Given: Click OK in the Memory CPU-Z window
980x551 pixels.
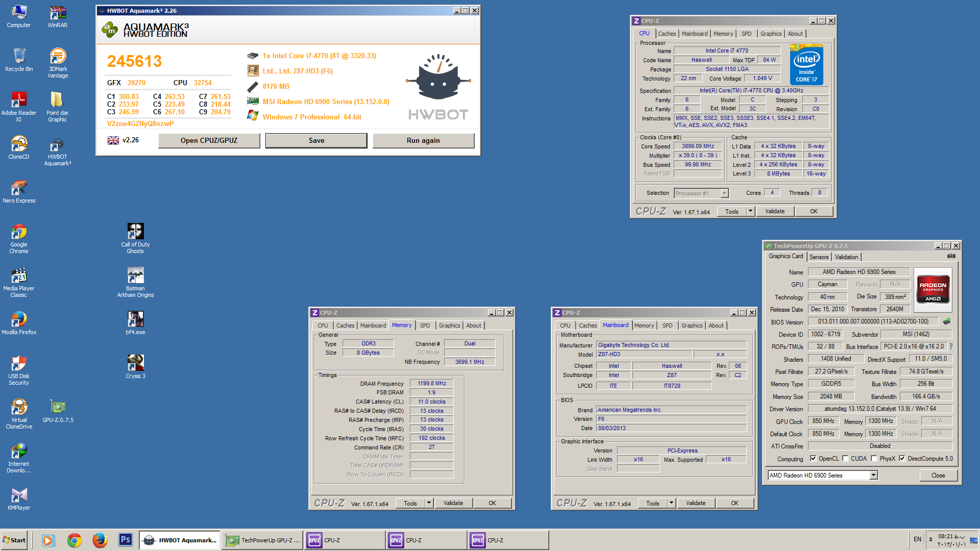Looking at the screenshot, I should [x=492, y=503].
